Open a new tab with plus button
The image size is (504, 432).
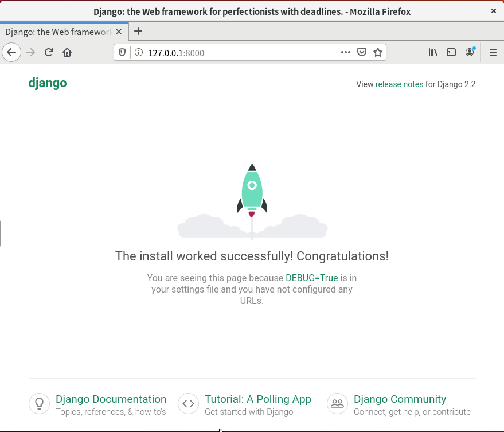[138, 31]
